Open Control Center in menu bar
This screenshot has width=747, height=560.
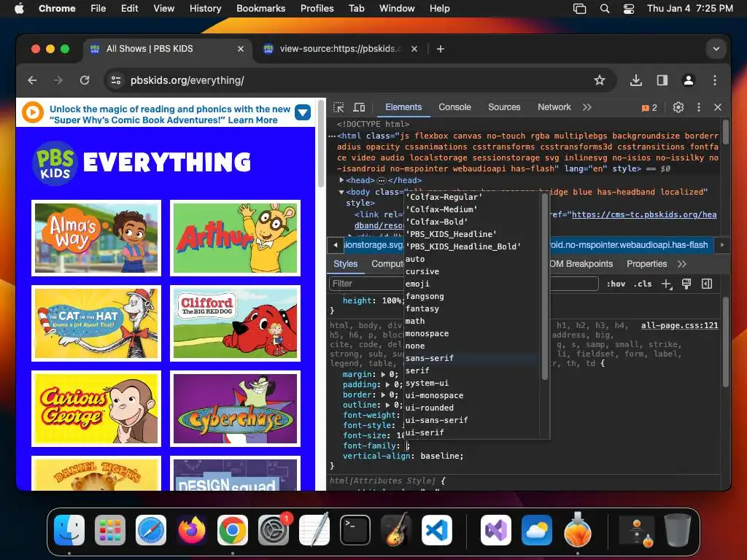point(628,8)
